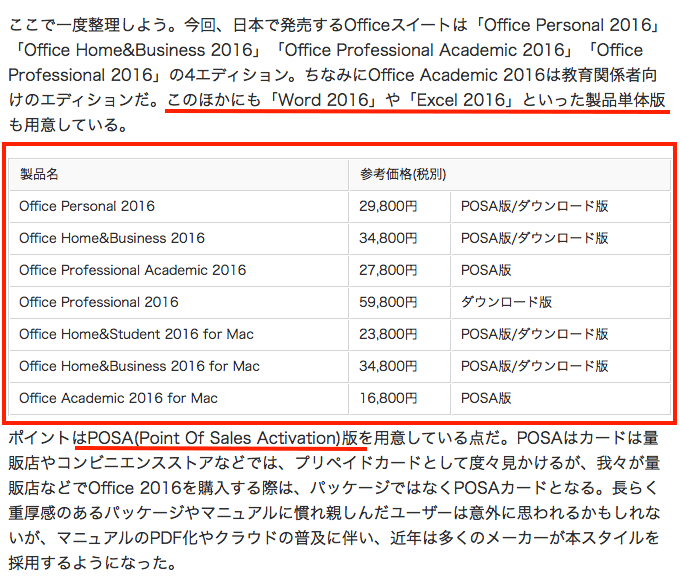Click the ダウンロード版 cell in the Professional 2016 row

(561, 302)
